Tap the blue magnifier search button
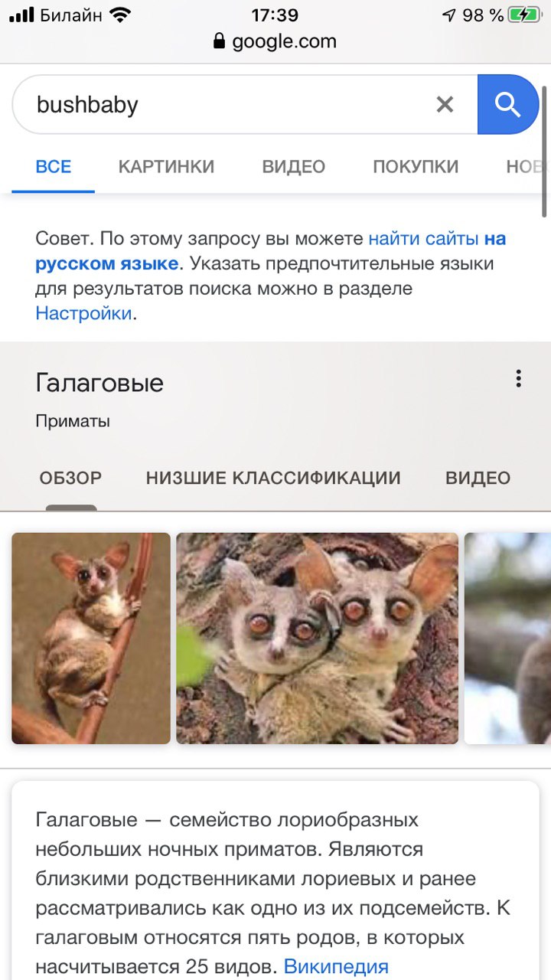This screenshot has width=551, height=980. click(508, 104)
